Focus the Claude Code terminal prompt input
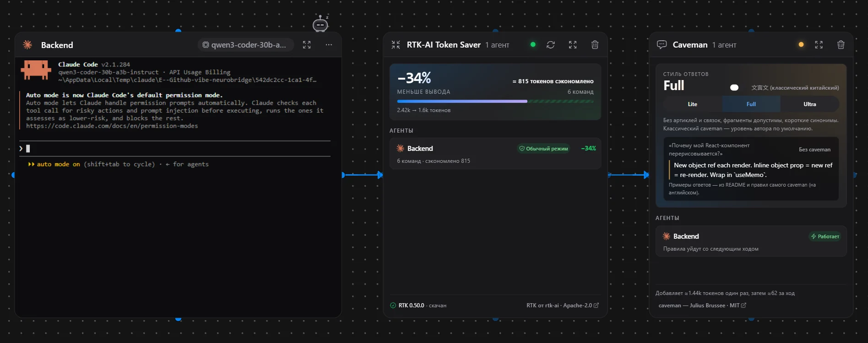This screenshot has height=343, width=868. (175, 149)
